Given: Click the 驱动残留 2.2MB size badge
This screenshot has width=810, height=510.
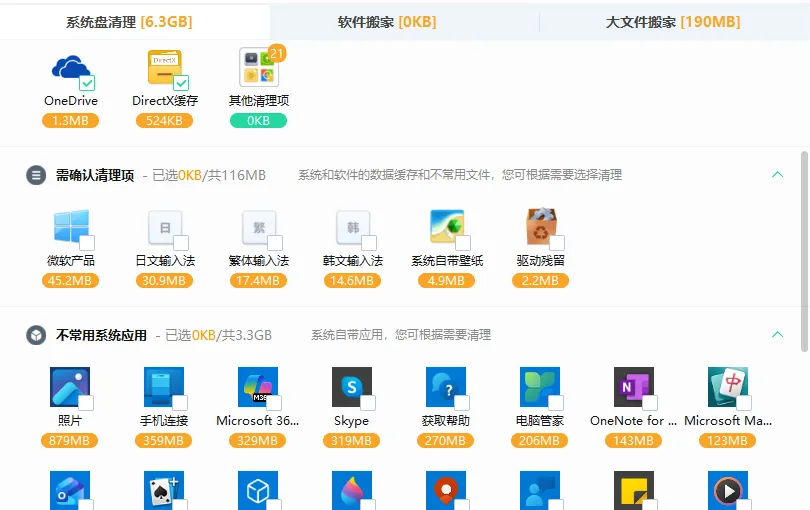Looking at the screenshot, I should 540,281.
